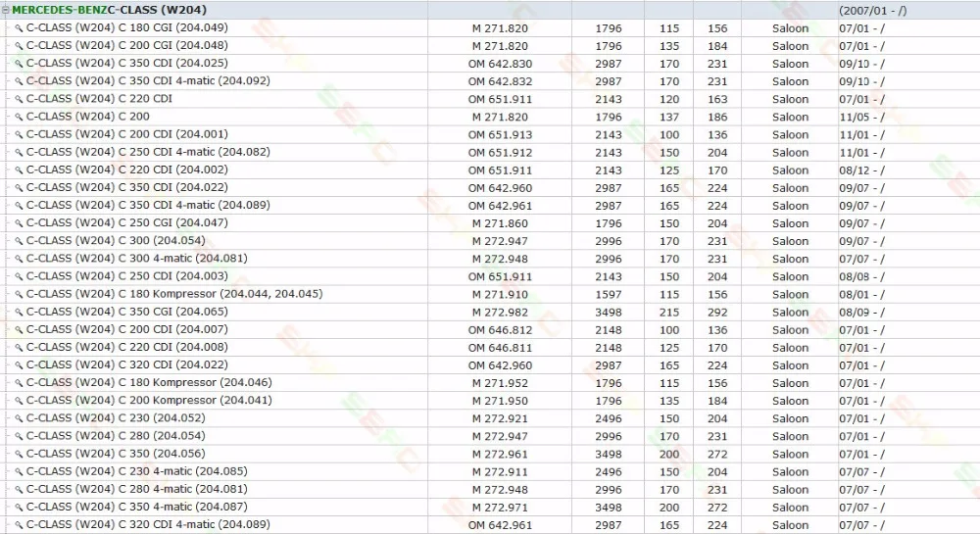Click engine code M 272.921
Viewport: 980px width, 534px height.
tap(500, 418)
